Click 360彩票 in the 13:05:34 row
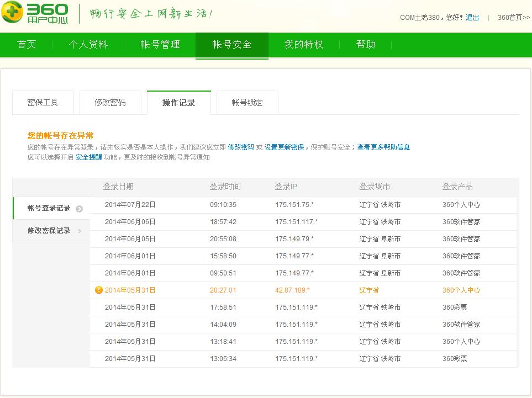This screenshot has width=532, height=398. pyautogui.click(x=455, y=359)
